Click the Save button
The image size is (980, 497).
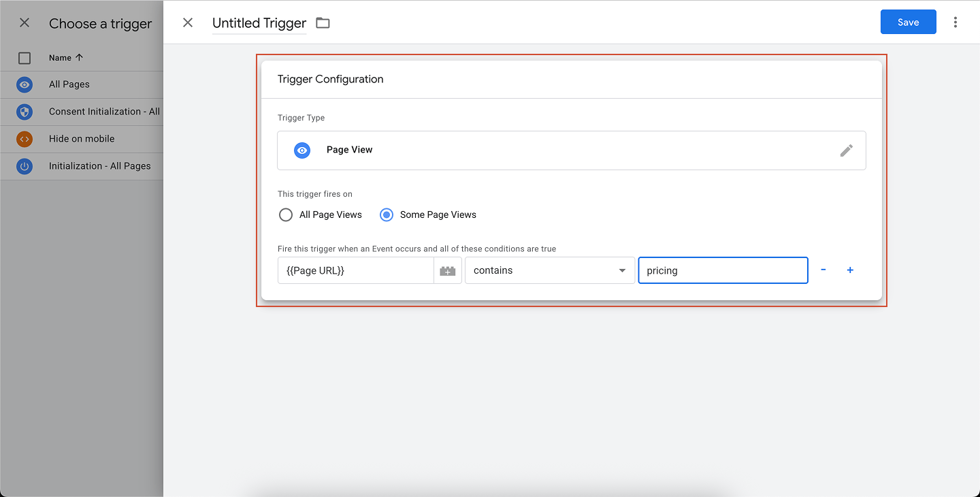(x=908, y=22)
